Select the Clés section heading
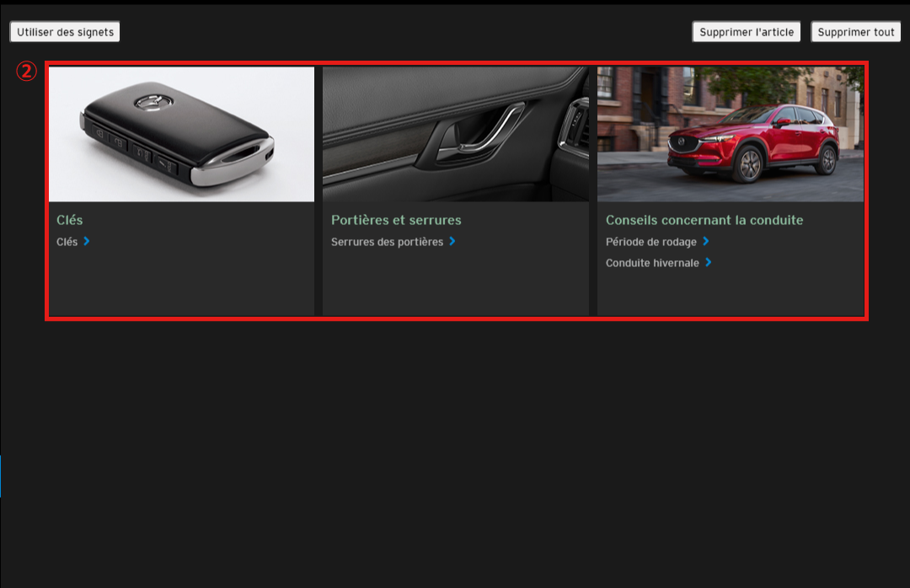This screenshot has width=910, height=588. coord(70,220)
